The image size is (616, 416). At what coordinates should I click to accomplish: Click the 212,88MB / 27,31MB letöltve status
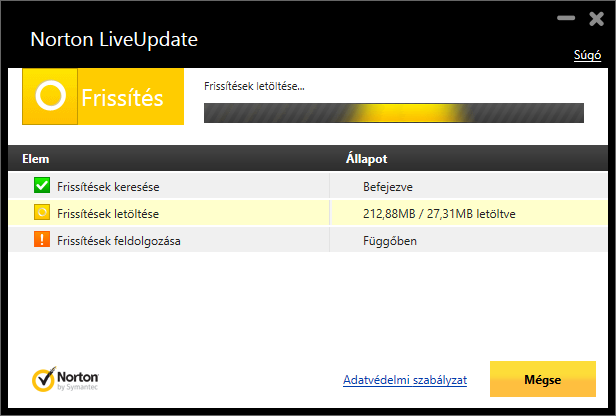[439, 214]
